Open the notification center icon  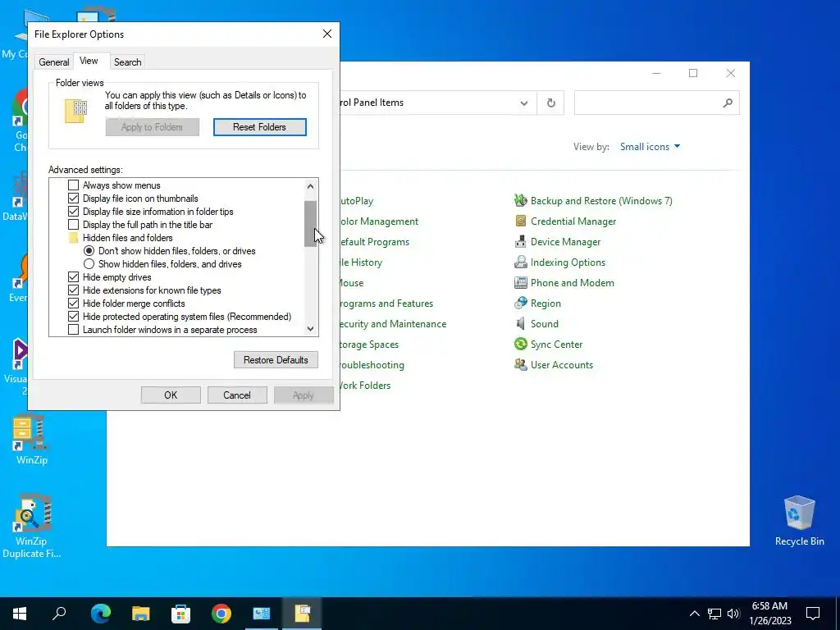point(813,614)
